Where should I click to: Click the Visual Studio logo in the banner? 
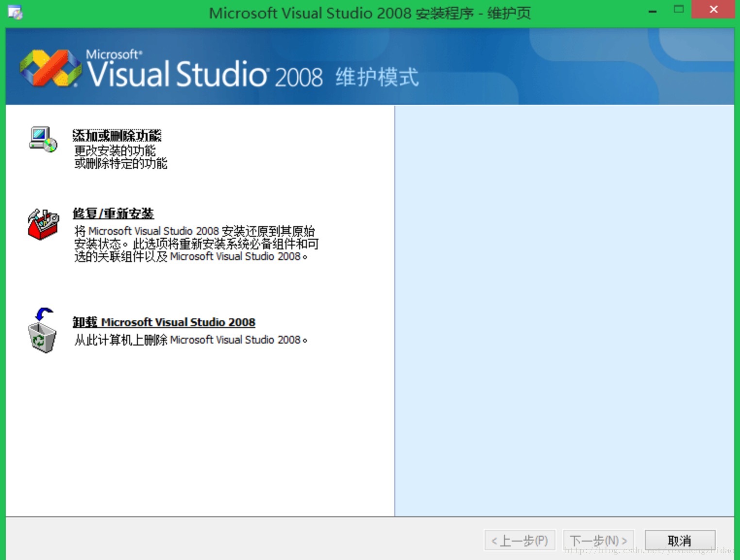pyautogui.click(x=51, y=68)
